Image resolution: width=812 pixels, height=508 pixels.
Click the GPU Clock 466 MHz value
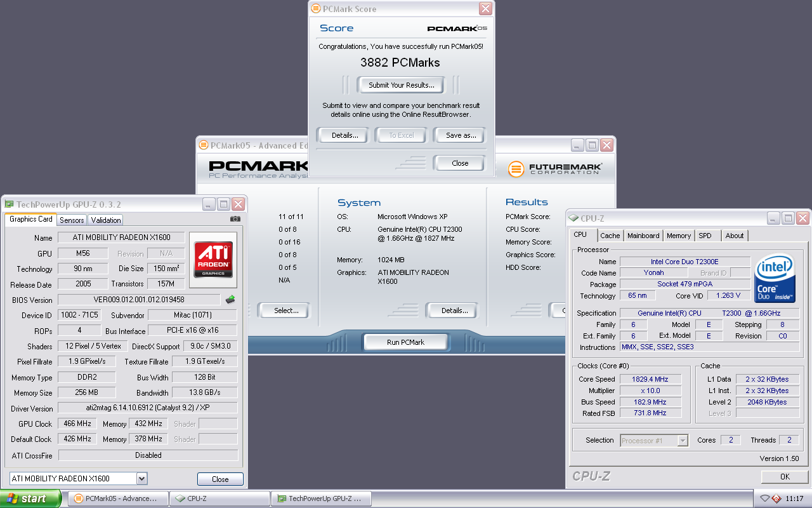[x=77, y=424]
